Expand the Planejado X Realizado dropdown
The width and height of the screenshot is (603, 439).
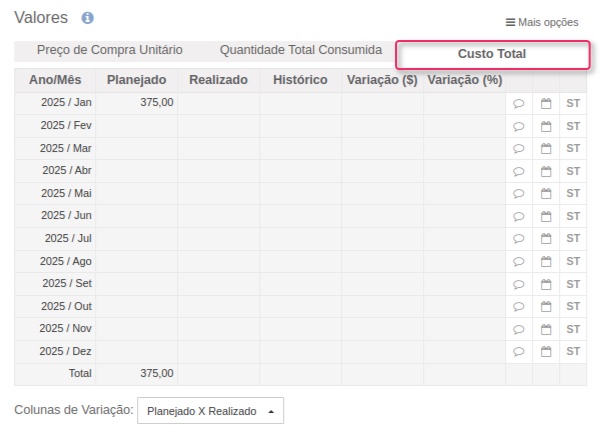coord(210,411)
